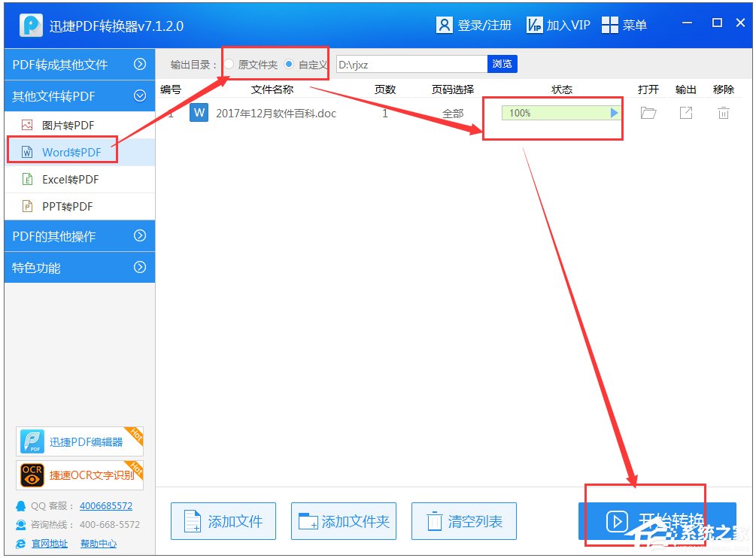756x558 pixels.
Task: Select the 原文件夹 radio option
Action: coord(229,65)
